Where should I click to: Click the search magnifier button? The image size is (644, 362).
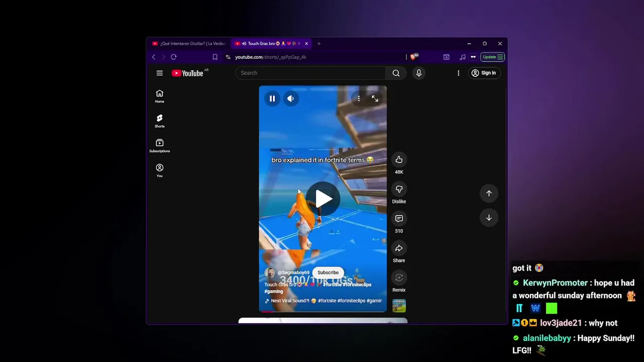396,73
